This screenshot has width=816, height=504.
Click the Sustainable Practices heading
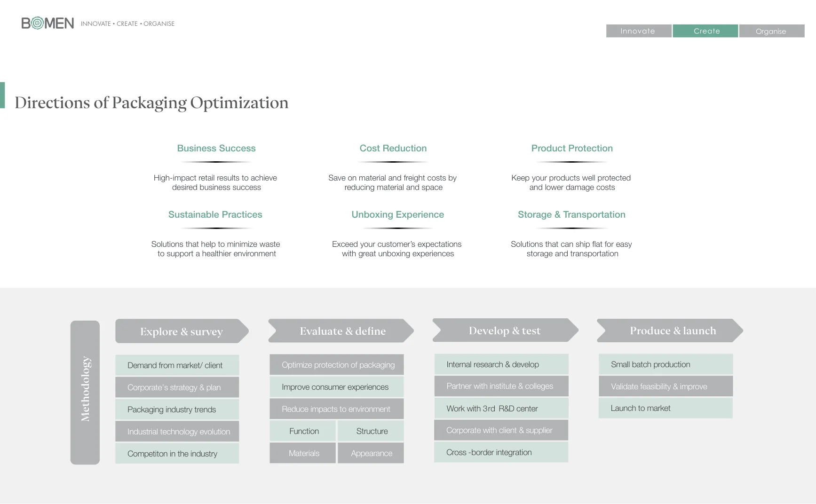(x=215, y=215)
